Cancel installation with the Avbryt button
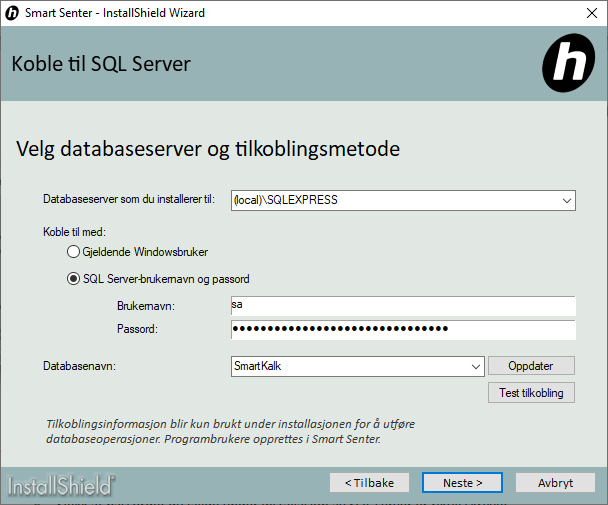 (x=555, y=483)
